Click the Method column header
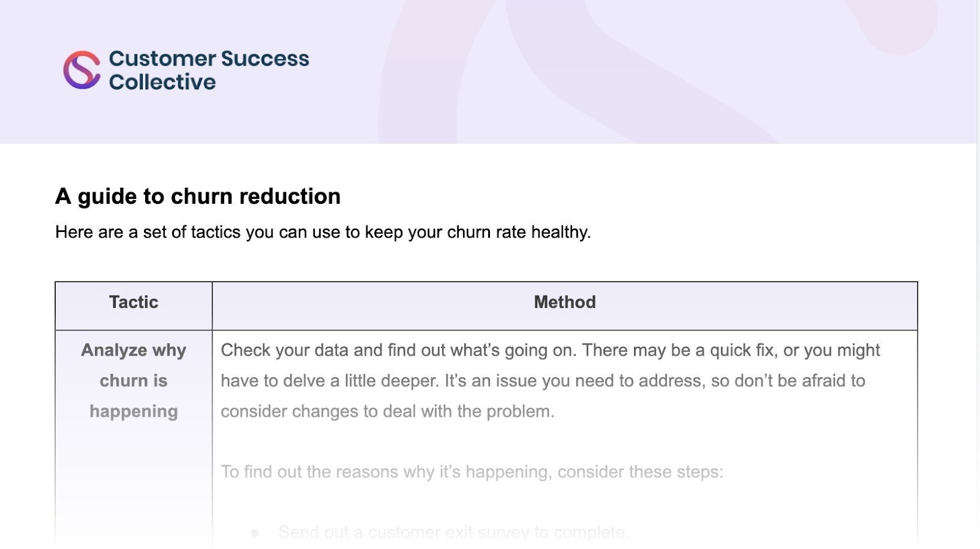The height and width of the screenshot is (549, 980). [x=565, y=302]
